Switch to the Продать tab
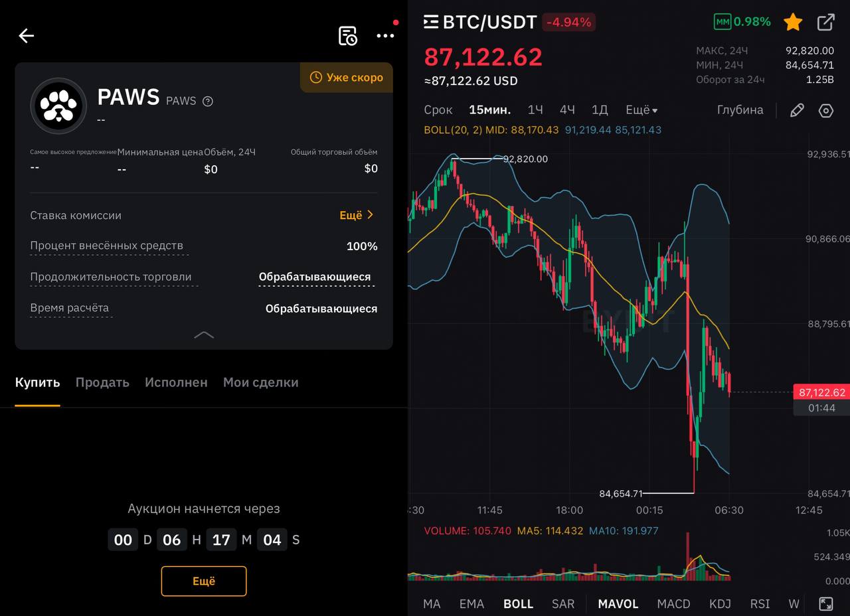Screen dimensions: 850x616 click(102, 382)
